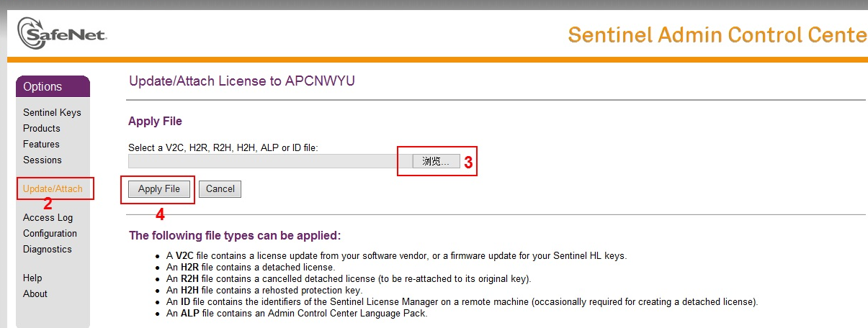
Task: Click the 浏览... browse button
Action: click(436, 161)
